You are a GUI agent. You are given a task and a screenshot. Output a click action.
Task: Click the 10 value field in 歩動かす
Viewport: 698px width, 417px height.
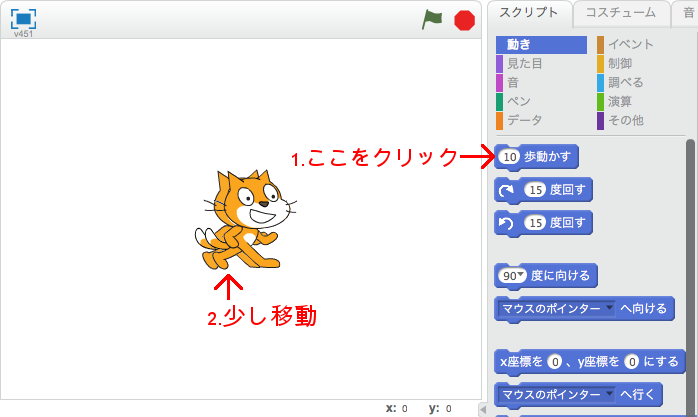click(x=510, y=157)
